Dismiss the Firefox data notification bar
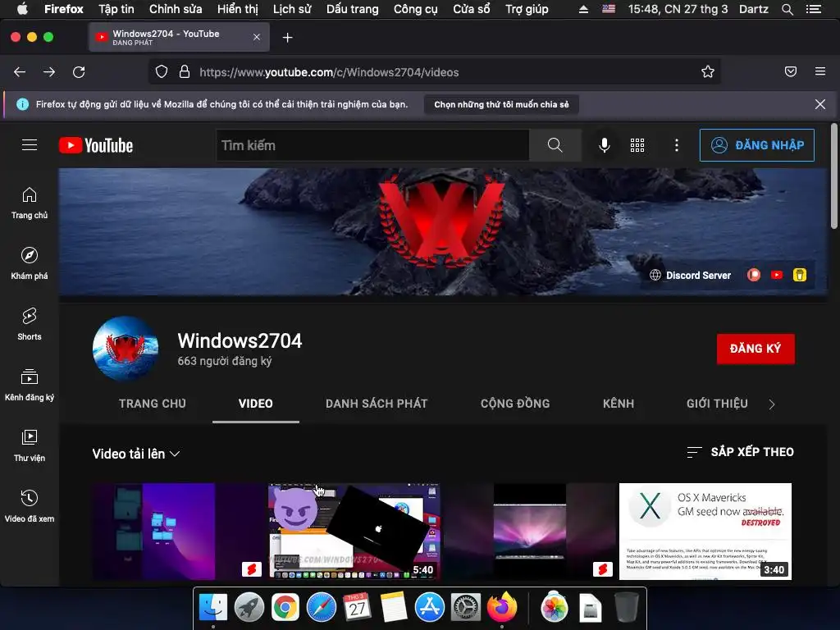840x630 pixels. [x=820, y=104]
